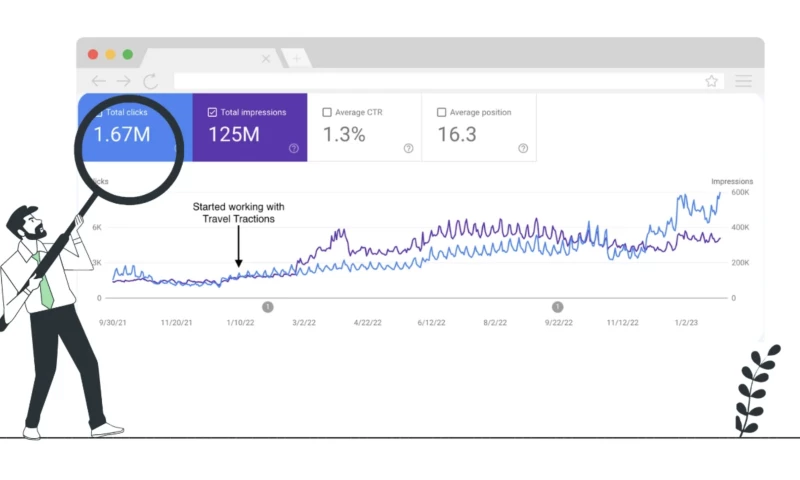Image resolution: width=800 pixels, height=480 pixels.
Task: Select the active browser tab
Action: click(210, 58)
